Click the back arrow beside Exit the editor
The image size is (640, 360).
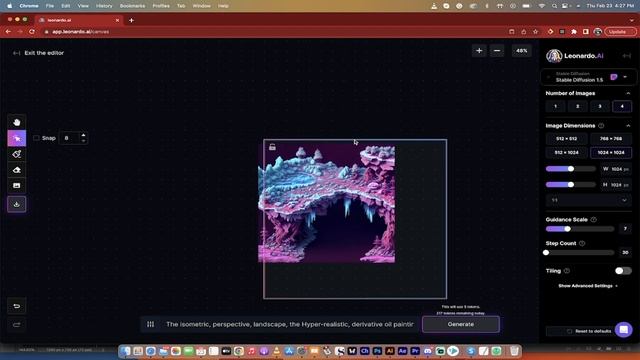pyautogui.click(x=16, y=53)
